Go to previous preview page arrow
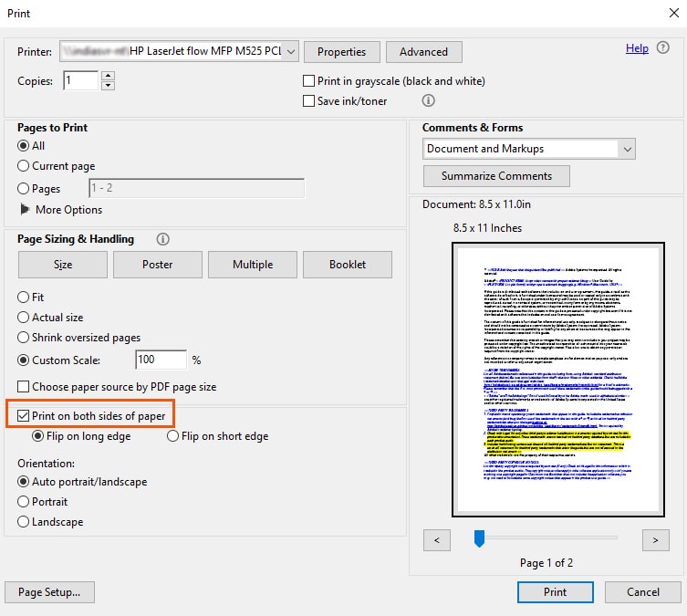This screenshot has width=687, height=616. tap(437, 540)
